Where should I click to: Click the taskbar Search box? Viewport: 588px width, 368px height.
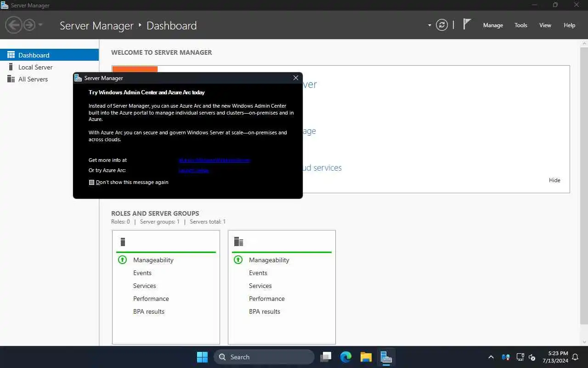264,357
